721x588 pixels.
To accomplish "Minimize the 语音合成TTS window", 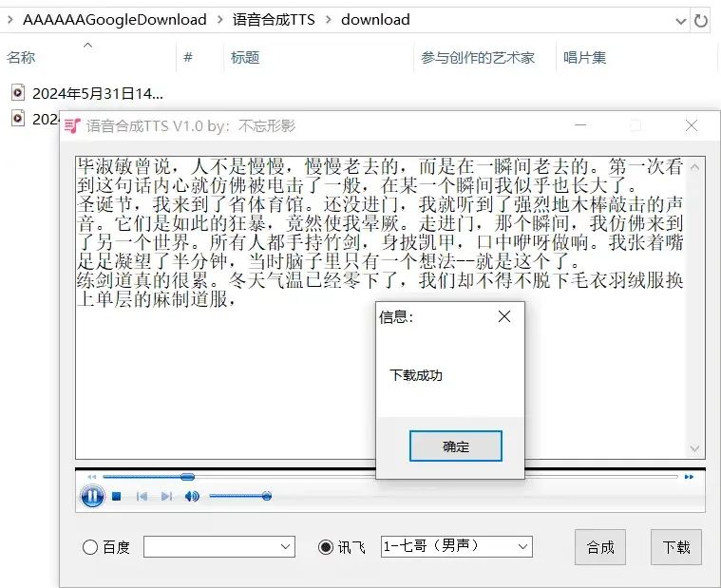I will click(580, 125).
